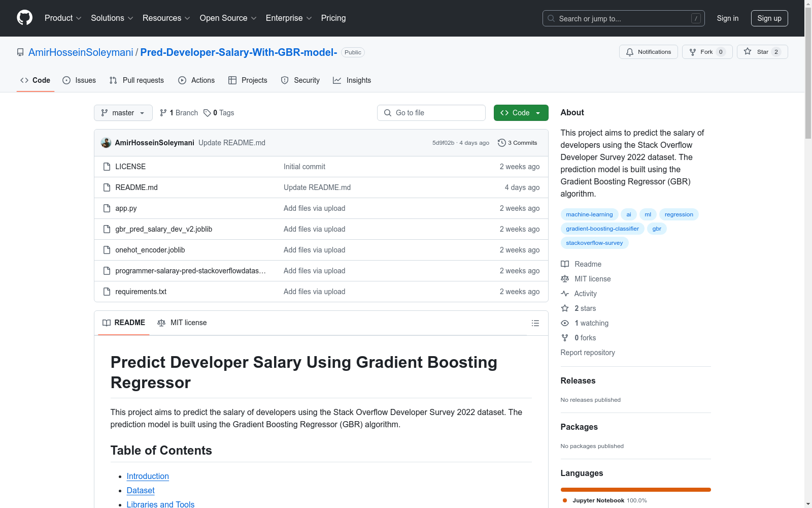Click the scale icon beside MIT license in About
Screen dimensions: 812x508
pos(565,279)
